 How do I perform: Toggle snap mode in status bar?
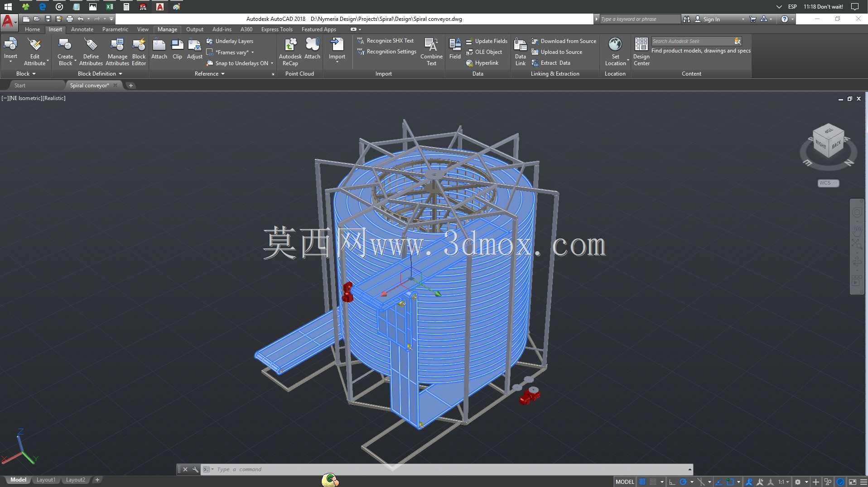click(653, 482)
